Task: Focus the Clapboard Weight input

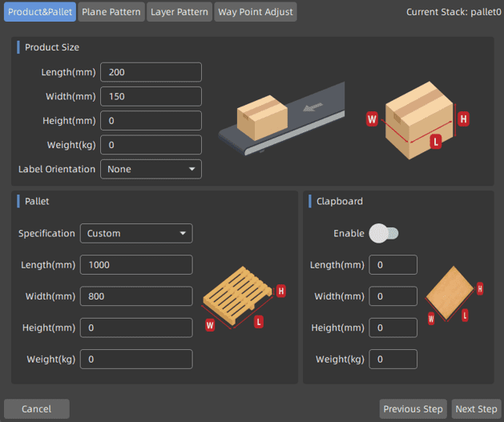Action: [393, 359]
